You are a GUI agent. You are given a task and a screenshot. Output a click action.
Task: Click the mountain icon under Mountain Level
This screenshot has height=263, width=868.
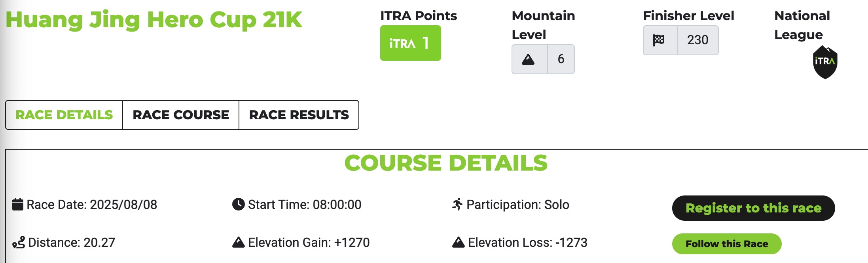coord(528,60)
